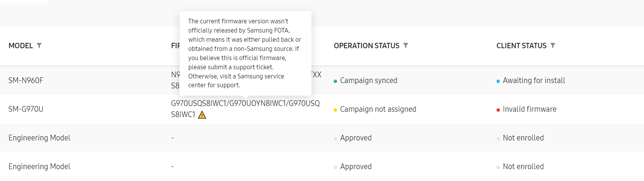Click the blue Awaiting for install dot
Screen dimensions: 644x181
[498, 81]
